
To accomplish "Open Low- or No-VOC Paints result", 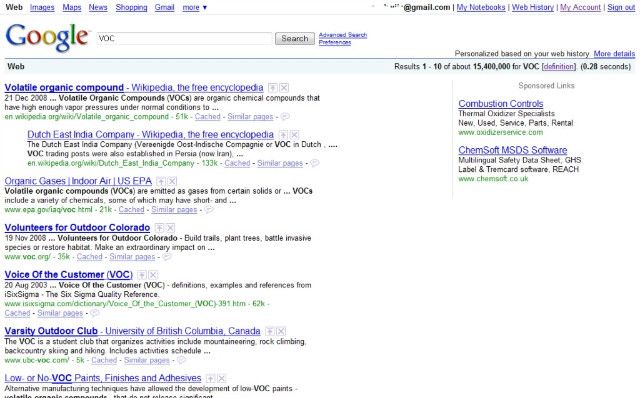I will pyautogui.click(x=103, y=378).
